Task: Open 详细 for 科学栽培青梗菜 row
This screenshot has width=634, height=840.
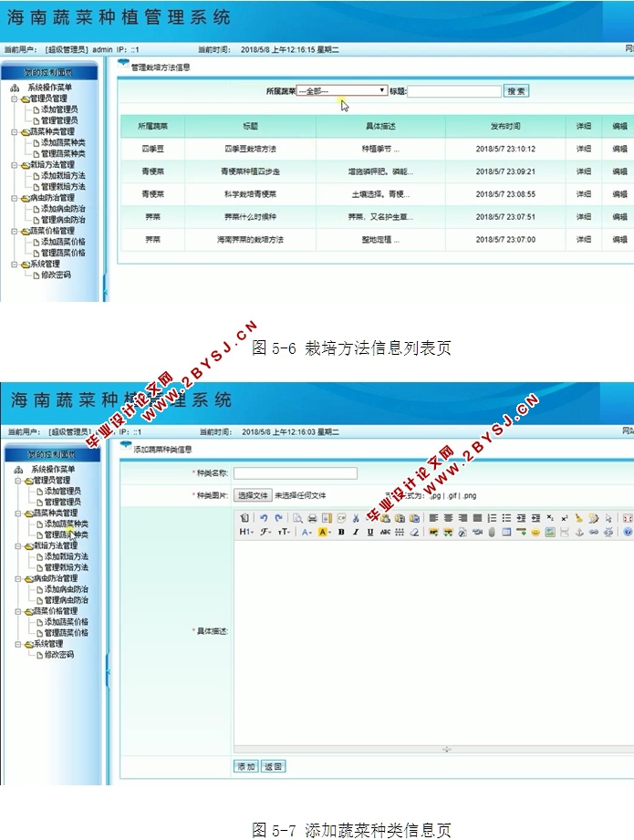Action: (584, 194)
